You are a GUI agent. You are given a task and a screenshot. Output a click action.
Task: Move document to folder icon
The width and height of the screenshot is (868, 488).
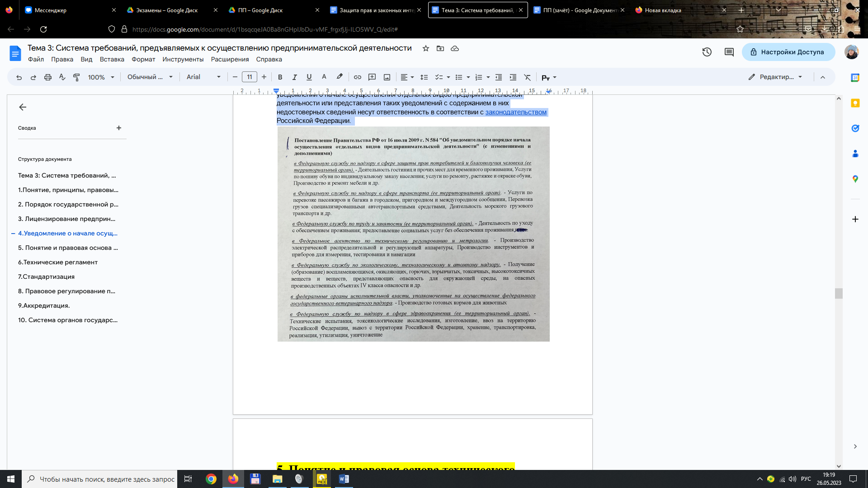[x=440, y=48]
